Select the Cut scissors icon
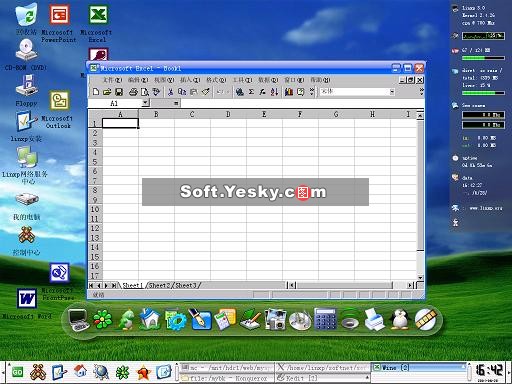 click(171, 92)
